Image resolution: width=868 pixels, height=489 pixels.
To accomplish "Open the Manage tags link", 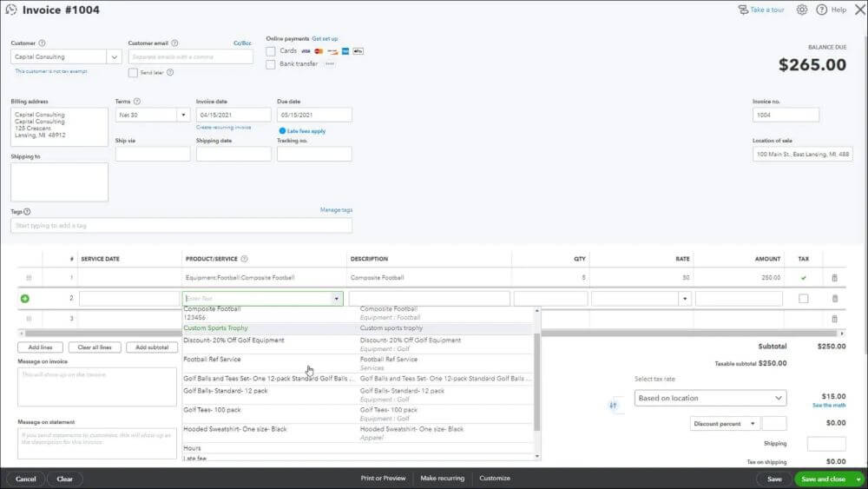I will pyautogui.click(x=336, y=210).
